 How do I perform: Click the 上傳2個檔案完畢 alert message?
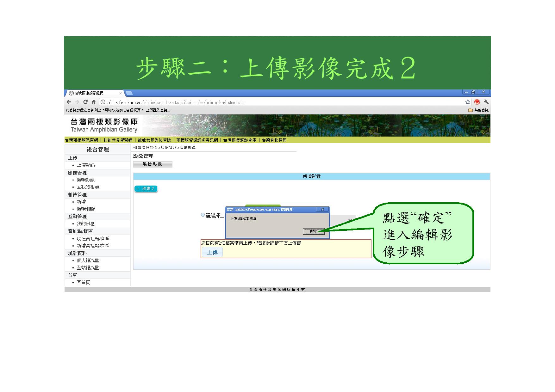tap(243, 219)
